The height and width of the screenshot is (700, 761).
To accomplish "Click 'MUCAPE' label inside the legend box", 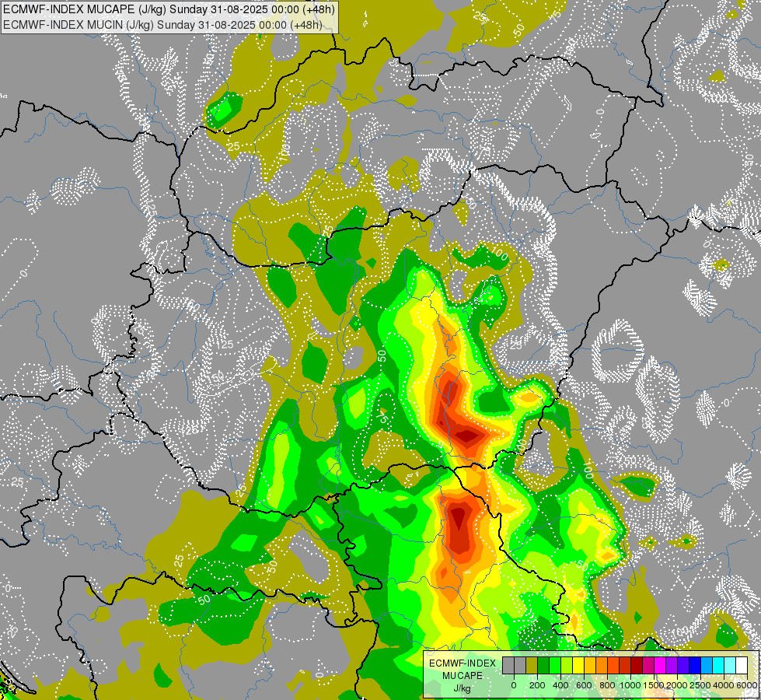I will pyautogui.click(x=463, y=676).
